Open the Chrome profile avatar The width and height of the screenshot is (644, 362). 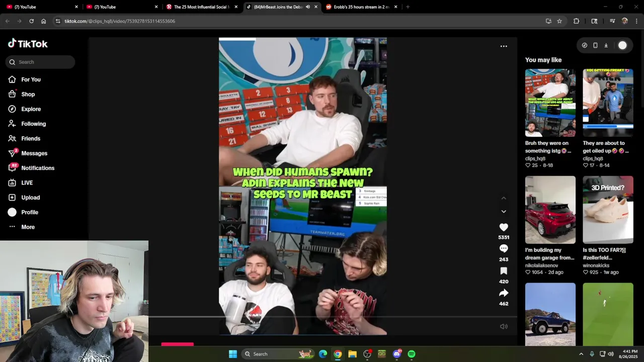[625, 21]
